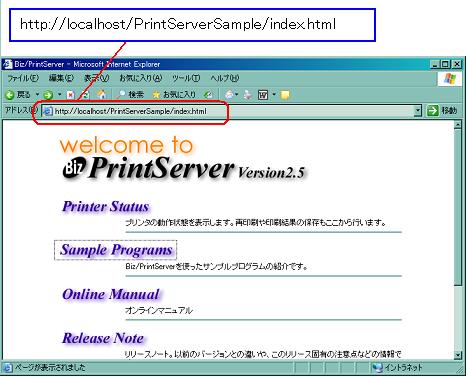The height and width of the screenshot is (378, 468).
Task: Click the Go (移動) button
Action: (x=442, y=110)
